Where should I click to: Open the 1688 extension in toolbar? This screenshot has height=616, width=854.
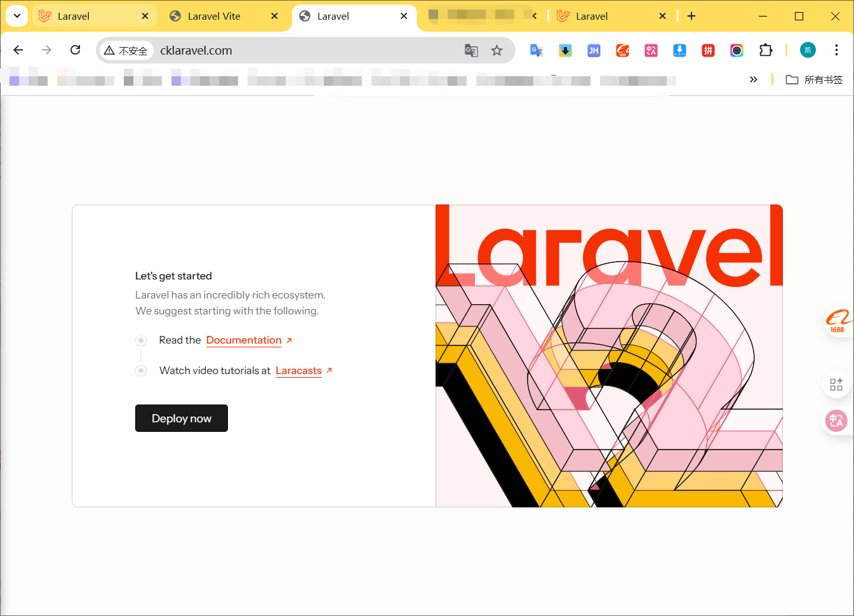(622, 50)
